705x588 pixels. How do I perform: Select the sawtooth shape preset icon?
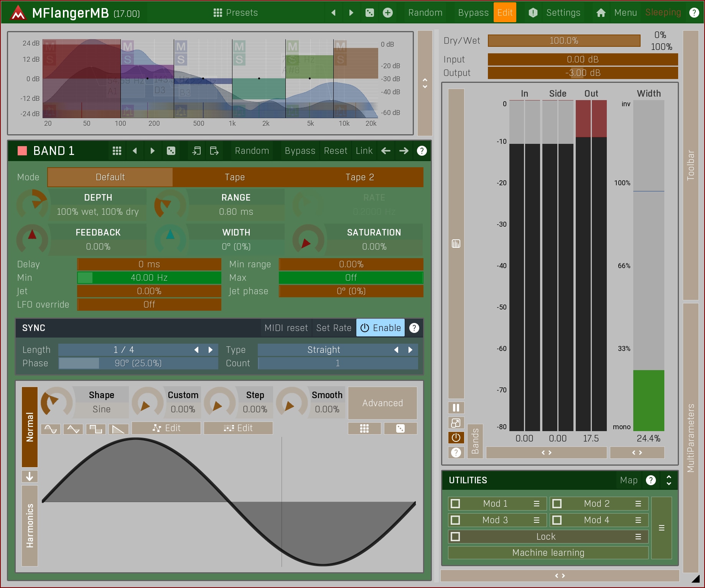(118, 429)
